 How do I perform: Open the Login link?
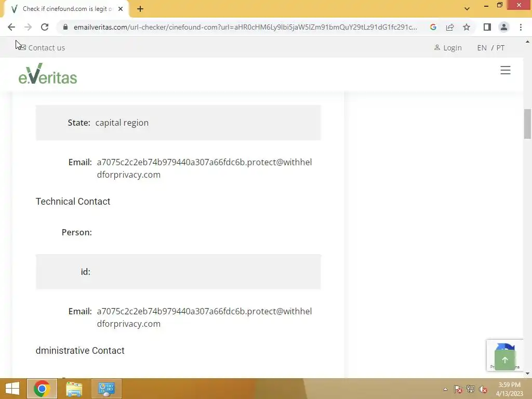click(448, 48)
